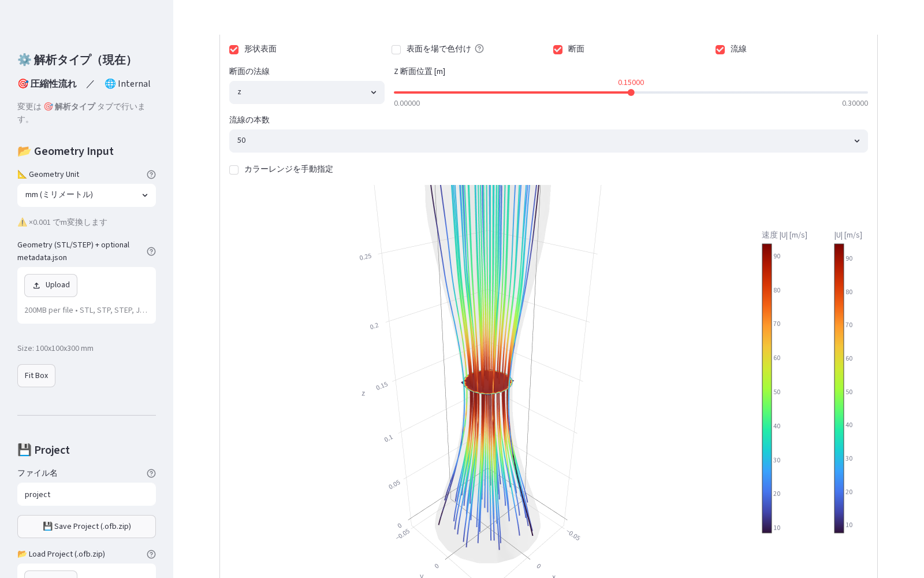Click the warning icon by ×0.001 conversion note
The width and height of the screenshot is (924, 578).
(x=22, y=223)
